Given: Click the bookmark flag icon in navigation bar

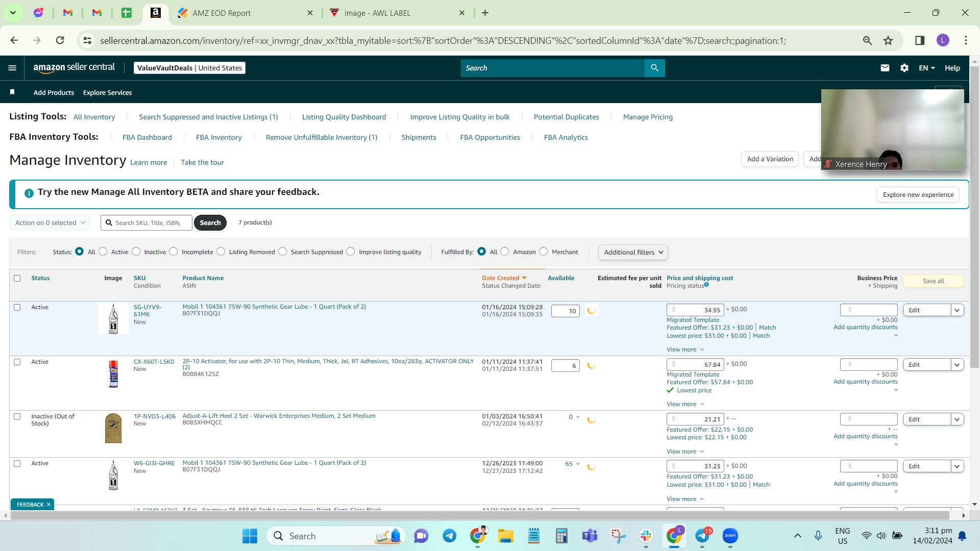Looking at the screenshot, I should [12, 92].
